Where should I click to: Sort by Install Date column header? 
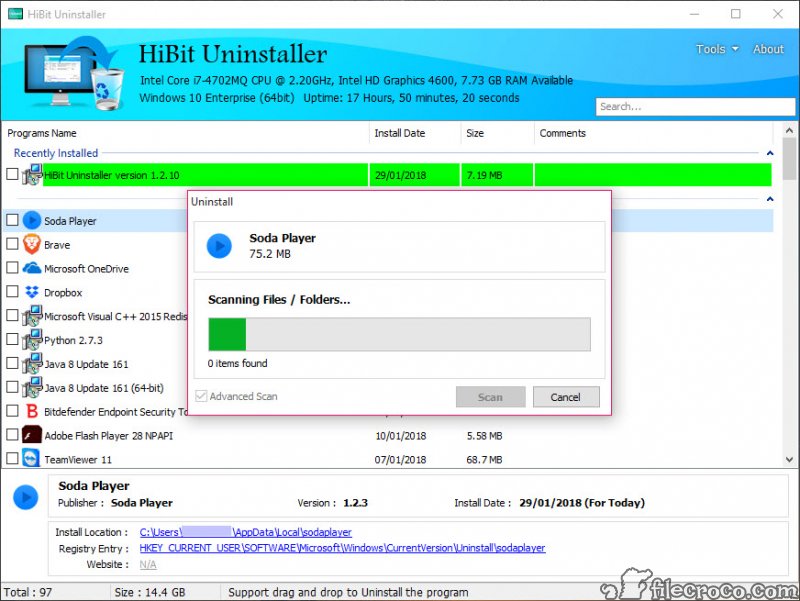coord(415,133)
